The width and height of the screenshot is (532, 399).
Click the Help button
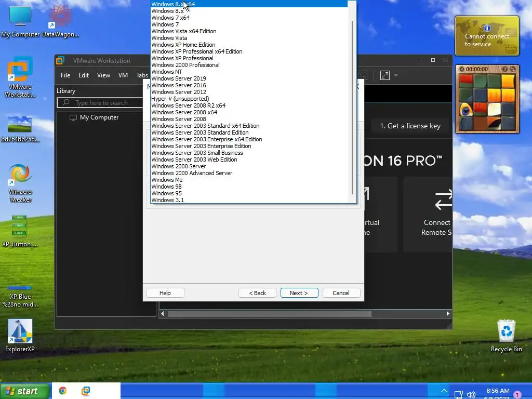click(165, 293)
